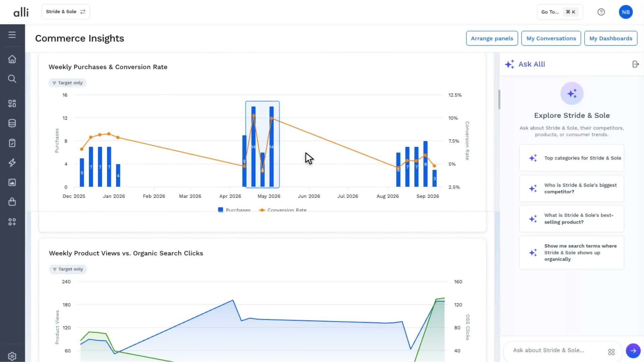
Task: Click 'Weekly Purchases & Conversion Rate' title
Action: (x=108, y=67)
